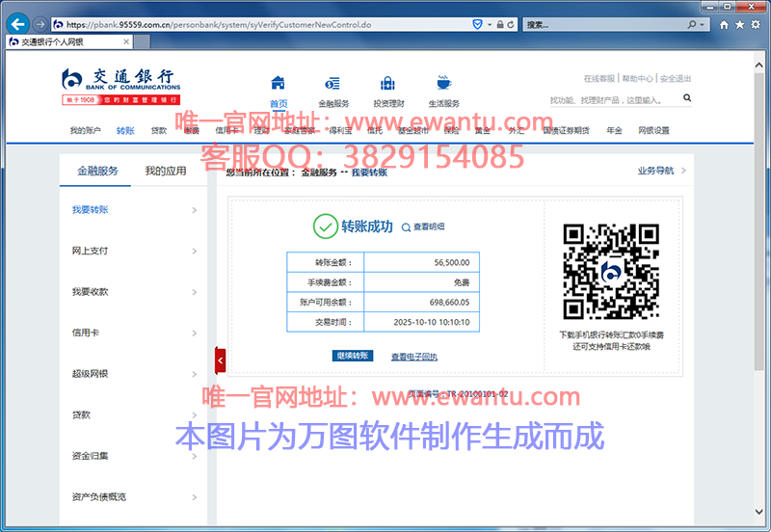The image size is (771, 532).
Task: Open 资金归集 in the sidebar
Action: 90,456
